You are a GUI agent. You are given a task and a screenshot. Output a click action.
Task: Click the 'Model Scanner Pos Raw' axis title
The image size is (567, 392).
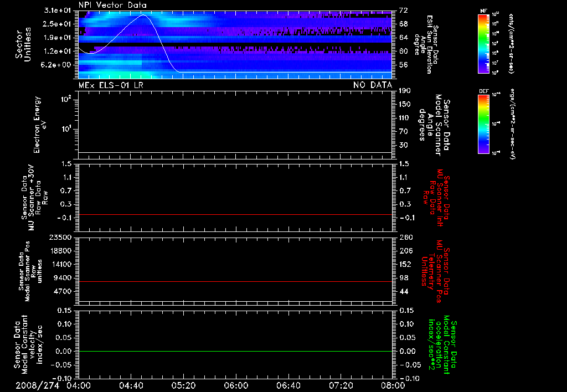[30, 271]
